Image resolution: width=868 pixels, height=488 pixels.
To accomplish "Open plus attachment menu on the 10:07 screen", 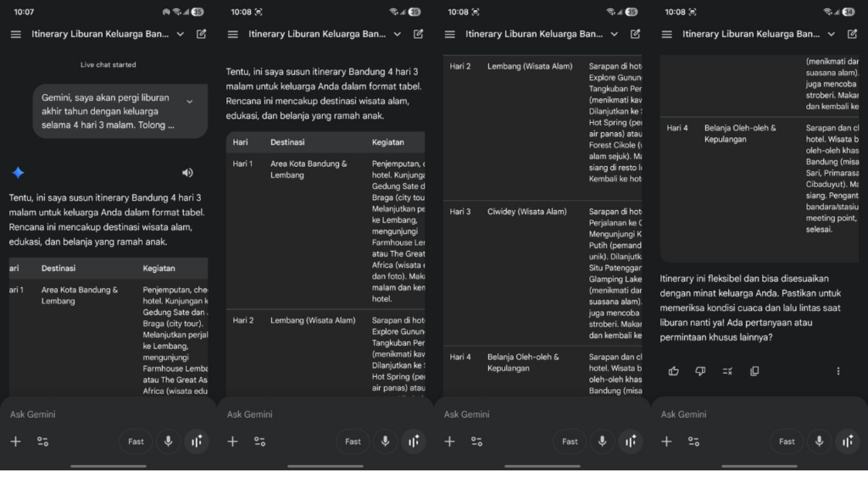I will 15,441.
